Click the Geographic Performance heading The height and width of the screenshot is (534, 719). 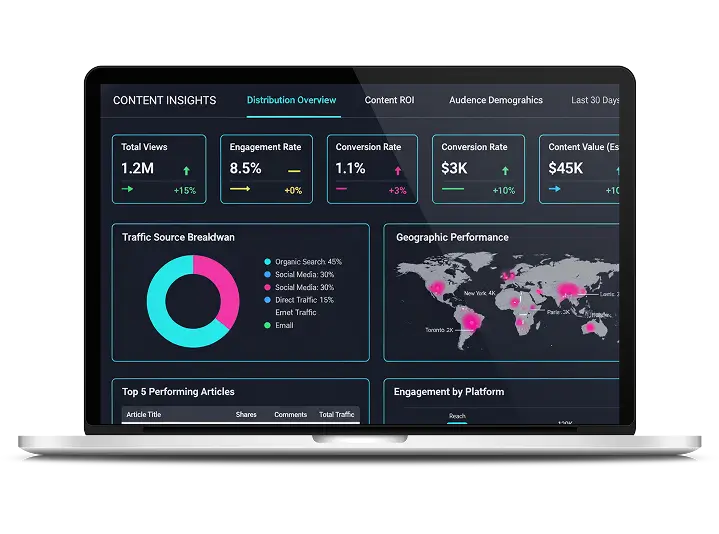[x=452, y=237]
